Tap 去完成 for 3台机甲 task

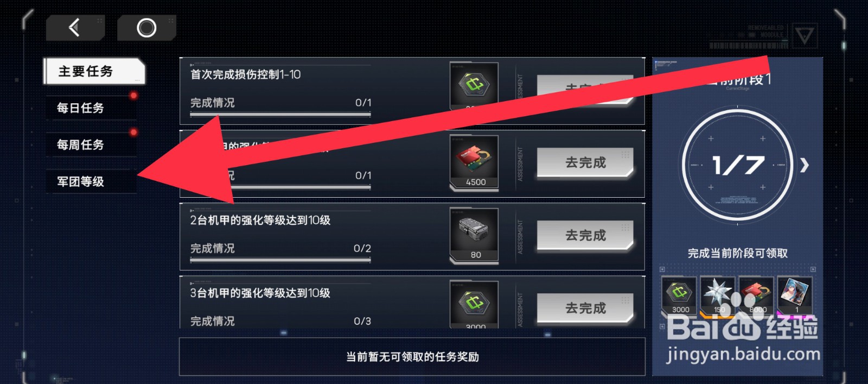[585, 308]
